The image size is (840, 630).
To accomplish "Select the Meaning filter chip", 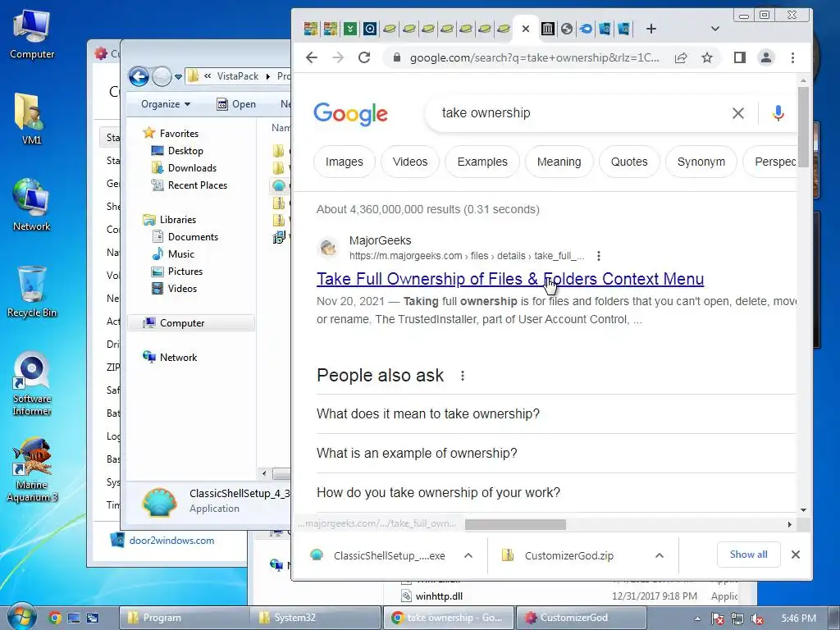I will 559,162.
